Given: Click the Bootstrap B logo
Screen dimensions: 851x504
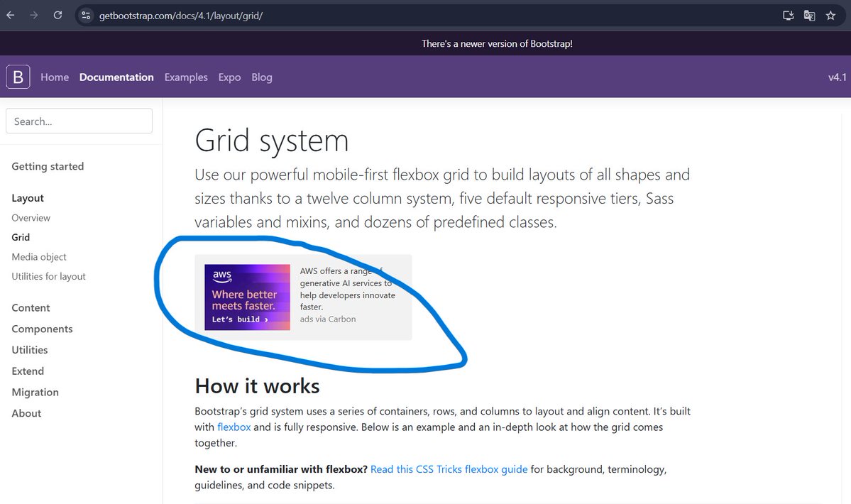Looking at the screenshot, I should tap(18, 77).
